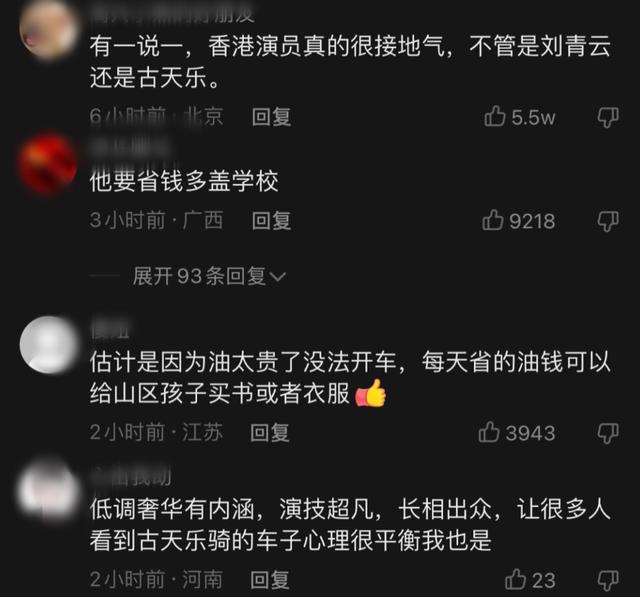Open the red avatar of the Guangxi commenter
The height and width of the screenshot is (597, 640).
[48, 165]
